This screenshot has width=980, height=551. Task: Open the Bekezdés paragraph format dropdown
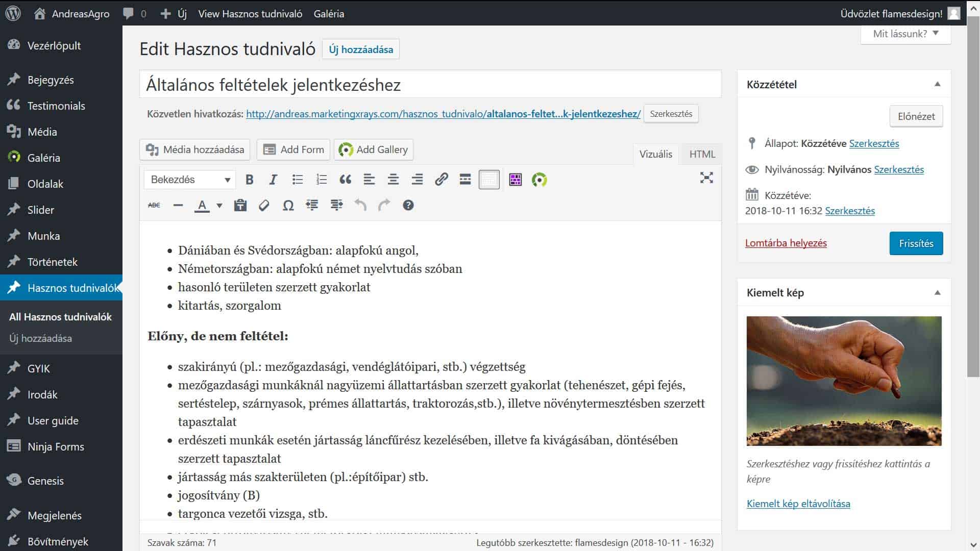click(190, 180)
